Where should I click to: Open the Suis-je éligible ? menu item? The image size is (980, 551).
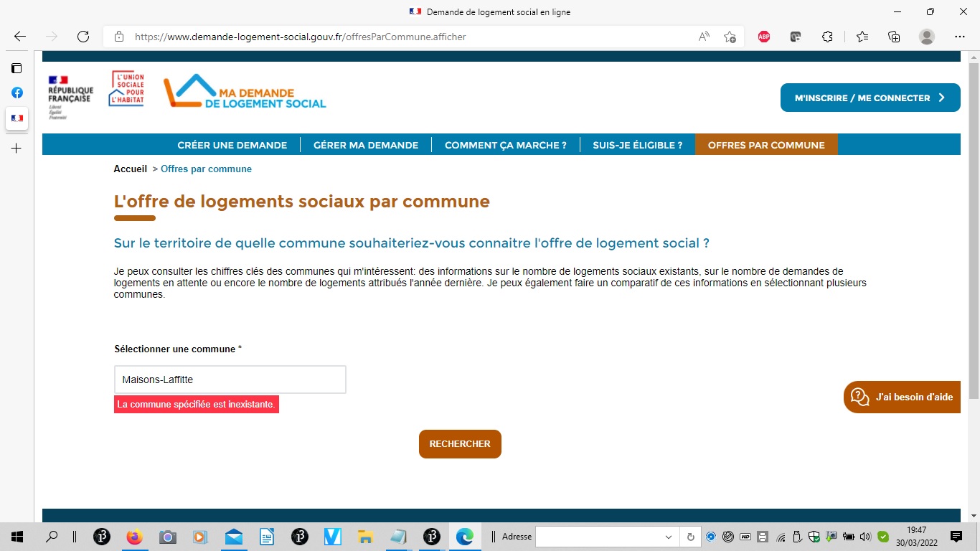click(637, 145)
